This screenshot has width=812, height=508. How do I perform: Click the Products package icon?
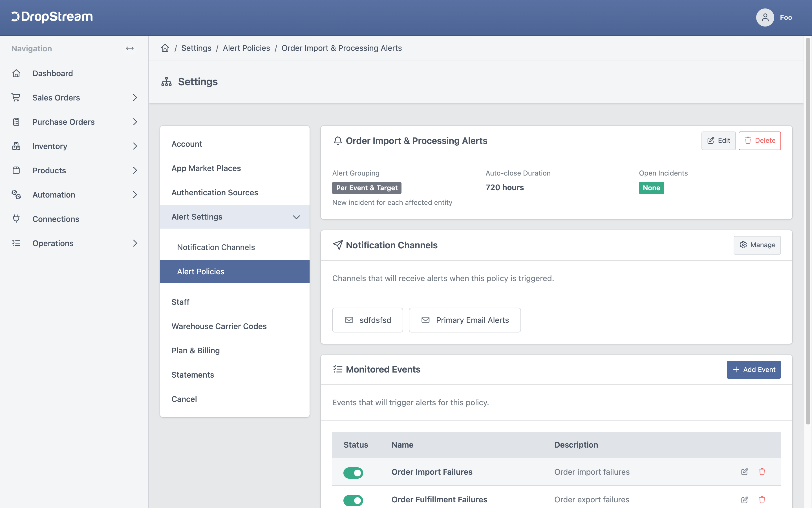[16, 170]
